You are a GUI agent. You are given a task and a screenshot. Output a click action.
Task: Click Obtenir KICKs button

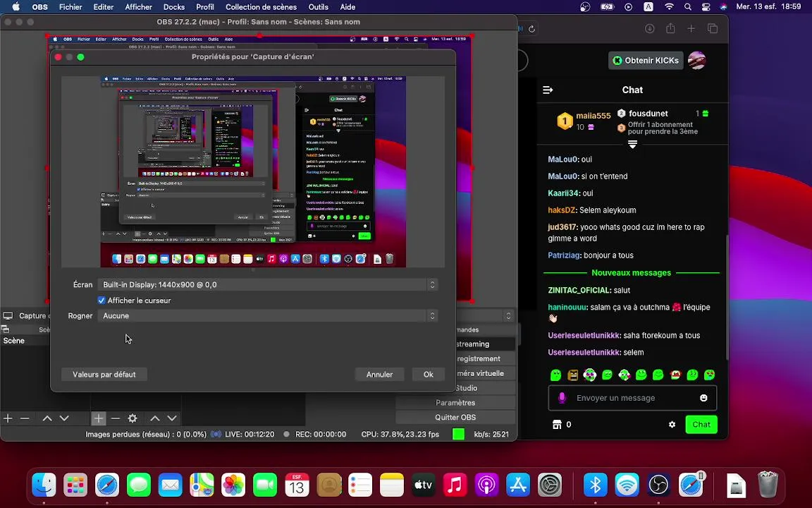coord(646,61)
